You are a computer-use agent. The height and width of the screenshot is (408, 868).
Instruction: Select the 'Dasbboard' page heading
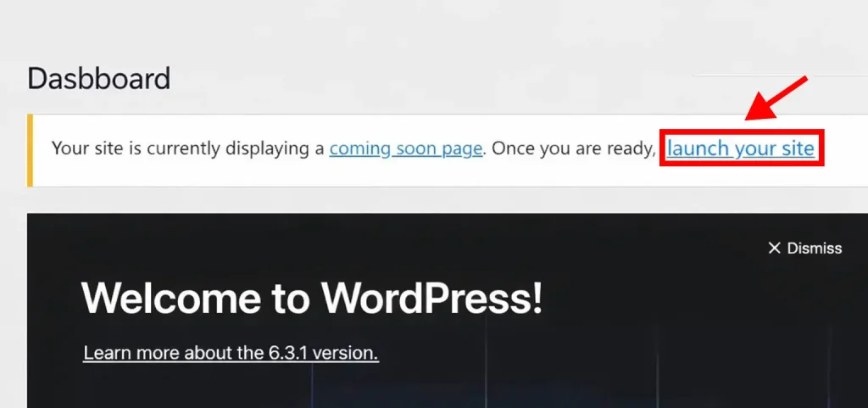pos(99,79)
